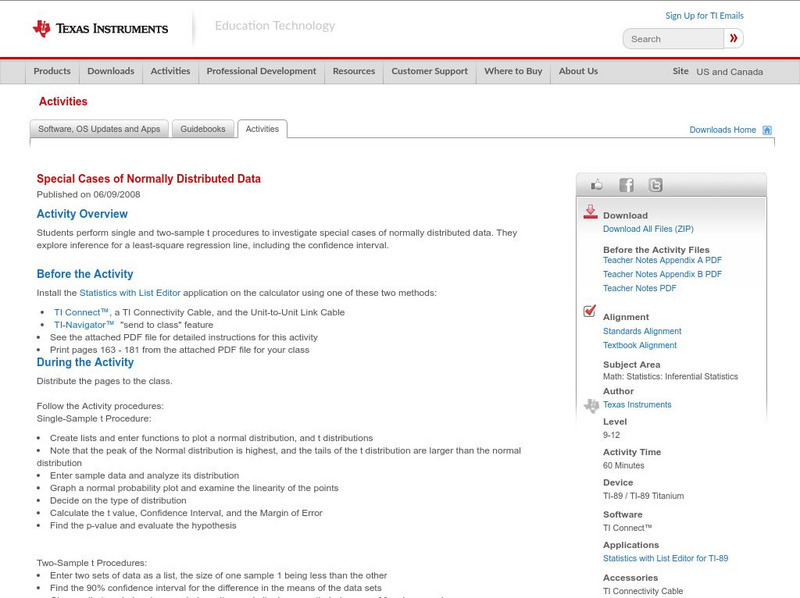Image resolution: width=800 pixels, height=598 pixels.
Task: Open the Resources menu
Action: (354, 71)
